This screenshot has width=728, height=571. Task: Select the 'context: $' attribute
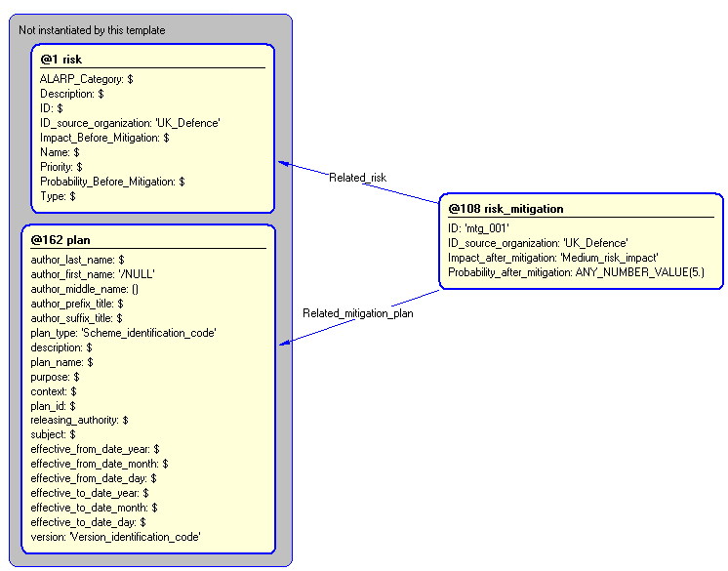pos(54,391)
